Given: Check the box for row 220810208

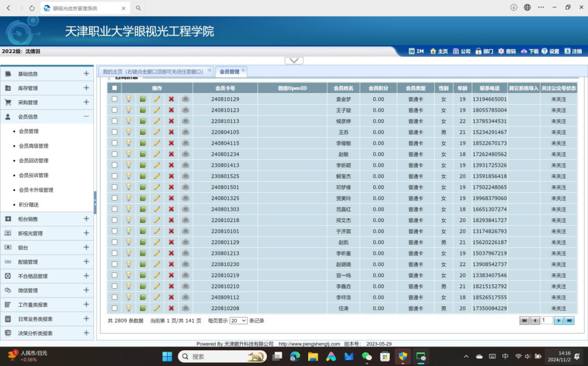Looking at the screenshot, I should coord(114,308).
